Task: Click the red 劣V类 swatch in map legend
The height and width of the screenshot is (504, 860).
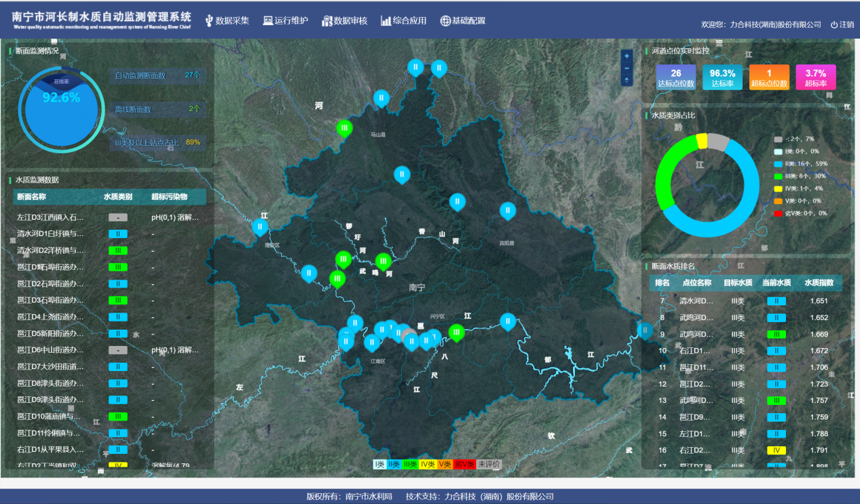Action: 464,465
